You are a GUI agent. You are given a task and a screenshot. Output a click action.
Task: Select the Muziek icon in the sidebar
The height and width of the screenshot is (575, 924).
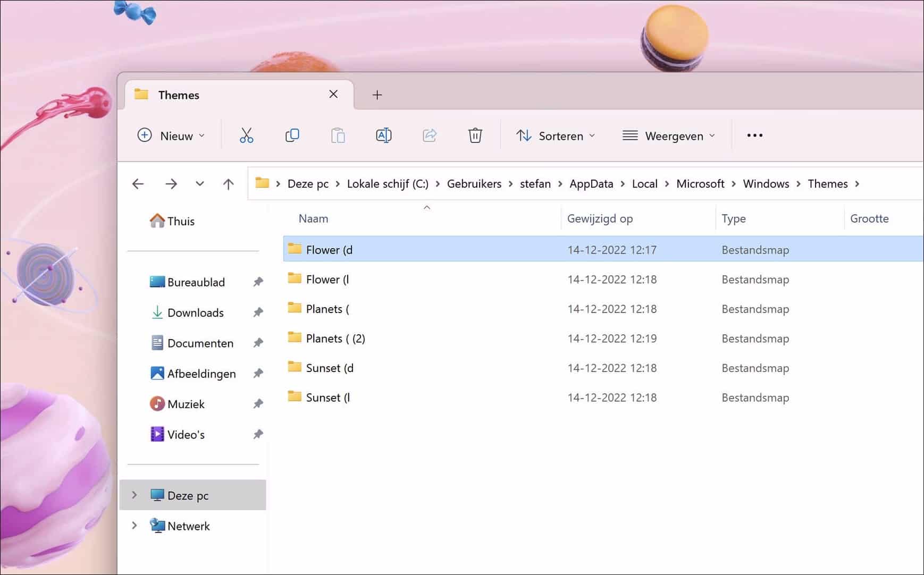156,403
